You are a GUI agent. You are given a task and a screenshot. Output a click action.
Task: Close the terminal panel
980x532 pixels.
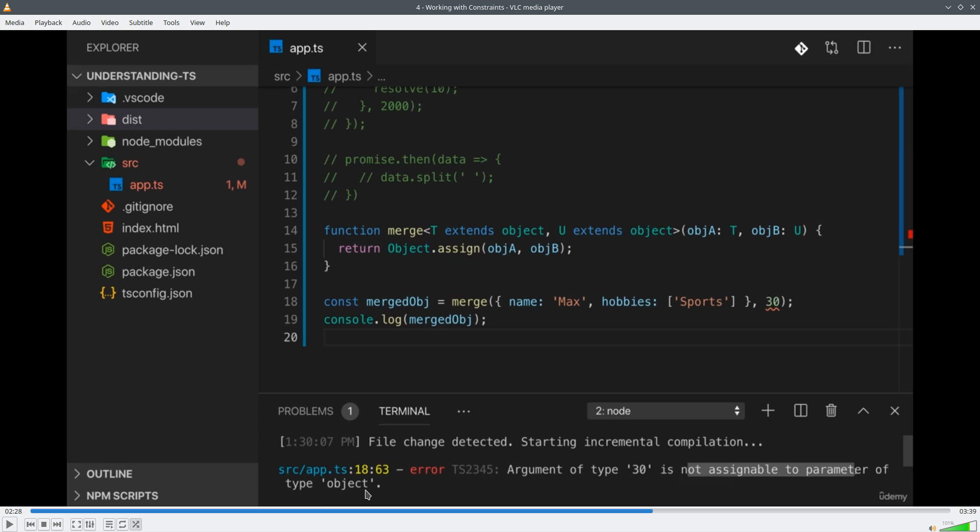[895, 411]
